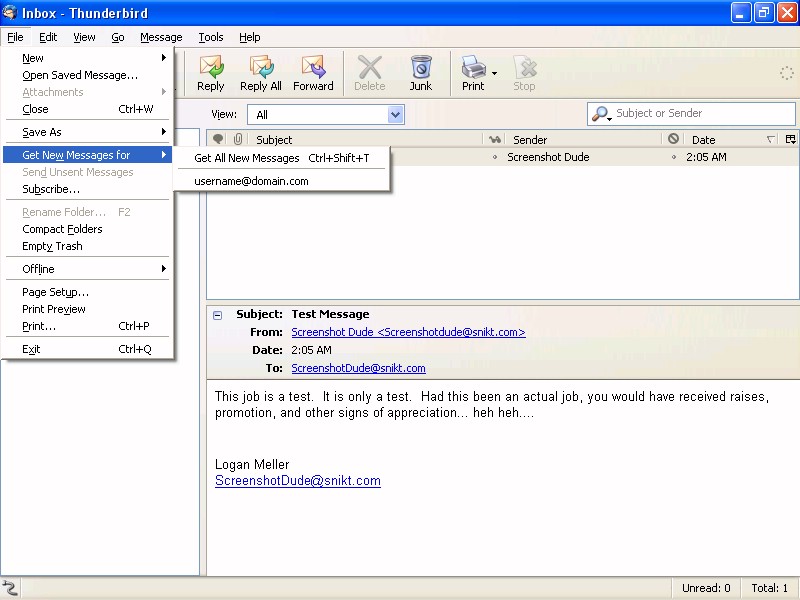Select Get New Messages for menu item

click(88, 155)
